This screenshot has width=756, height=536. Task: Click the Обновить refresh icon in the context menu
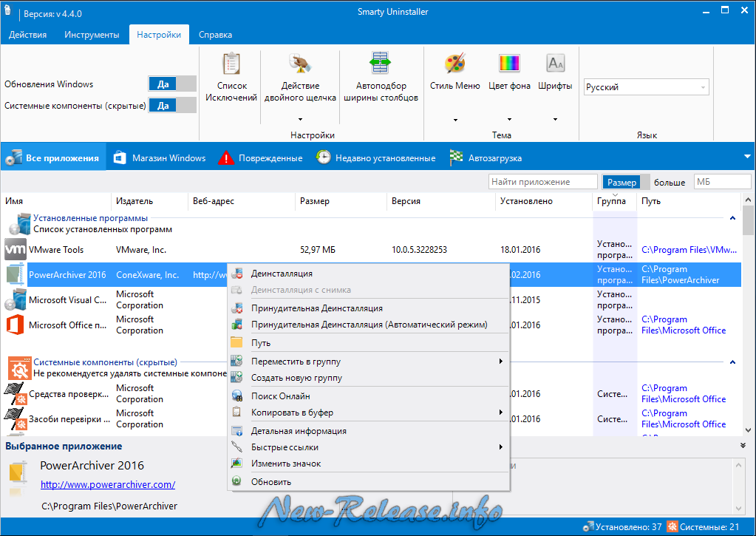click(x=236, y=481)
